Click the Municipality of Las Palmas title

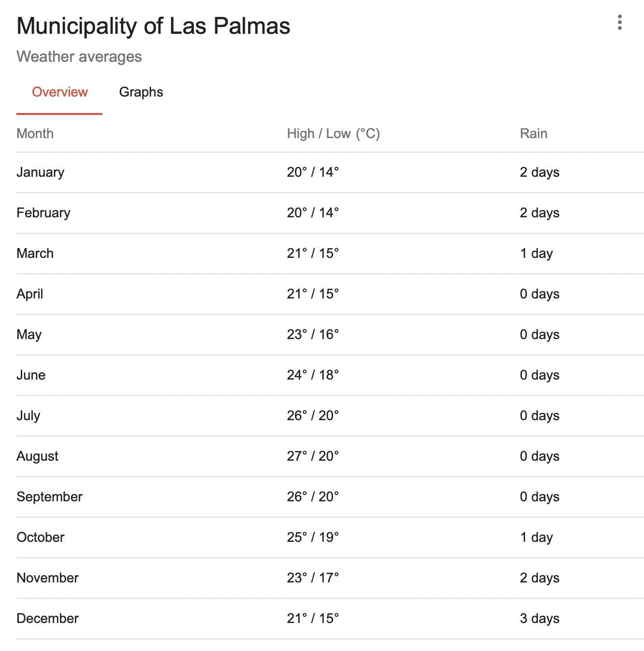click(x=154, y=26)
